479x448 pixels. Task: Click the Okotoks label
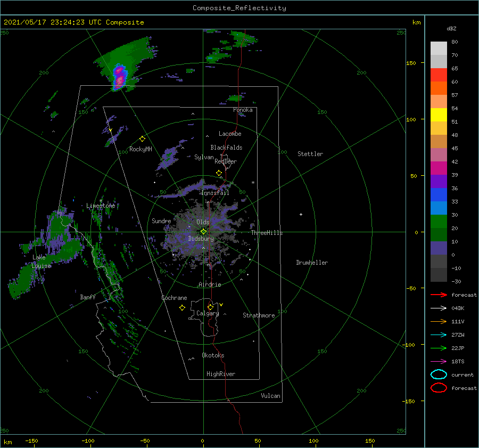click(213, 355)
